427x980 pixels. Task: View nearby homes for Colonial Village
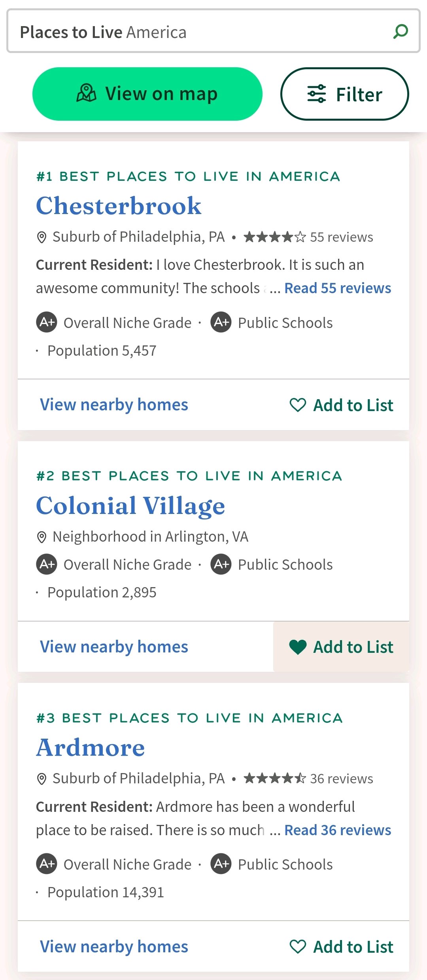point(114,647)
